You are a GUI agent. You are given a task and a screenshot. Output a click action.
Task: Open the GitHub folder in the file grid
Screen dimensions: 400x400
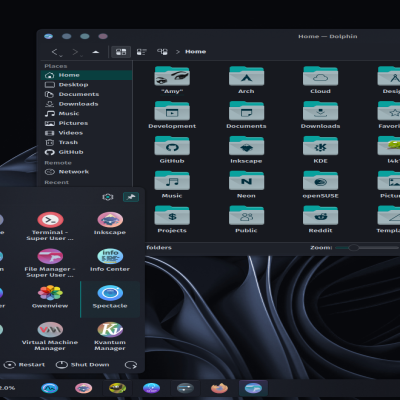pos(172,150)
